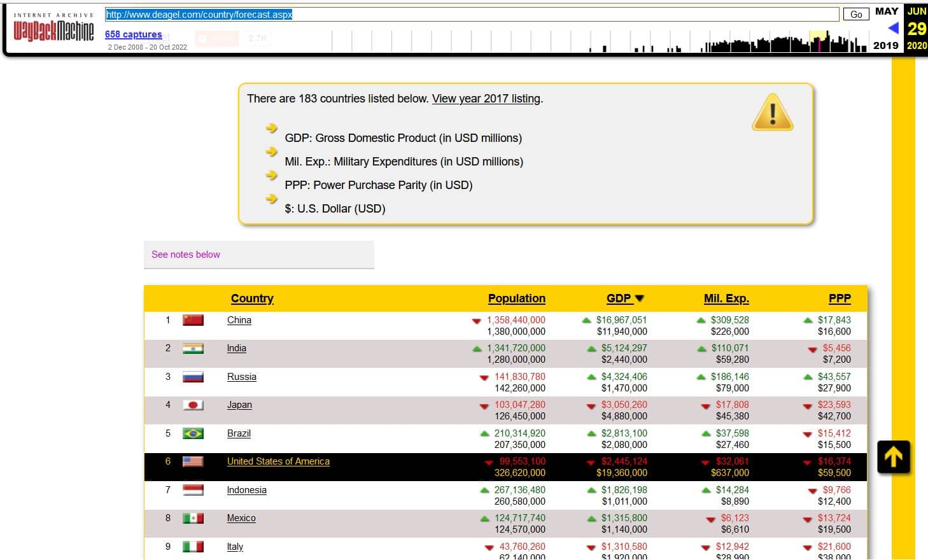Screen dimensions: 928x560
Task: Click the Brazil flag icon
Action: tap(193, 433)
